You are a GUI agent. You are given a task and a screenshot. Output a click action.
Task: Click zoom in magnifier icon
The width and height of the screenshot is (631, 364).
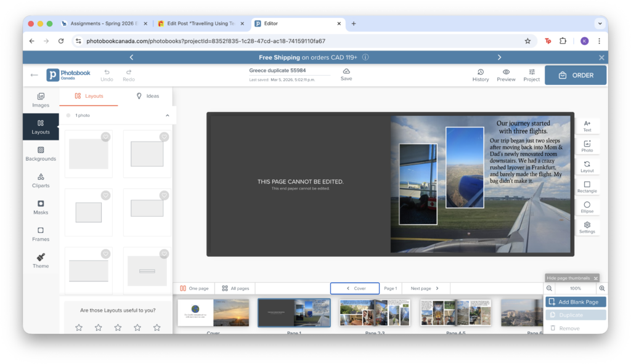click(601, 288)
